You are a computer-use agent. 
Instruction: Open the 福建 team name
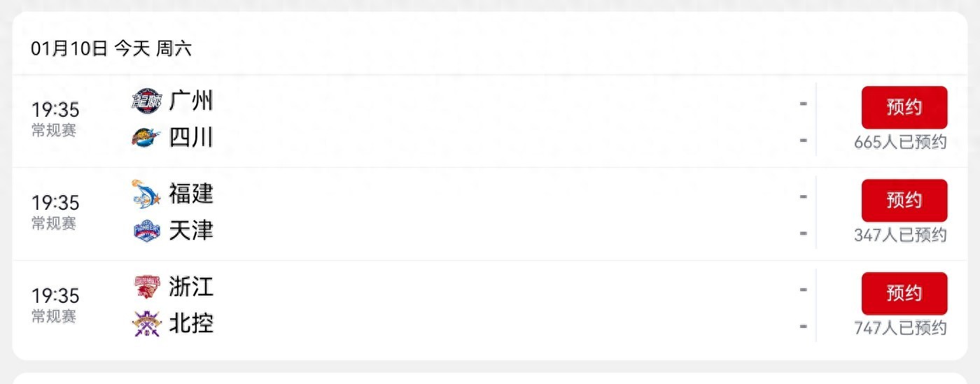point(191,194)
